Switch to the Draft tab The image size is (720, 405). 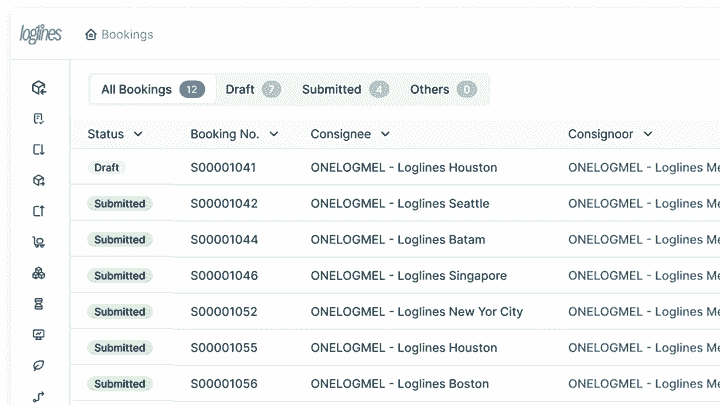253,90
